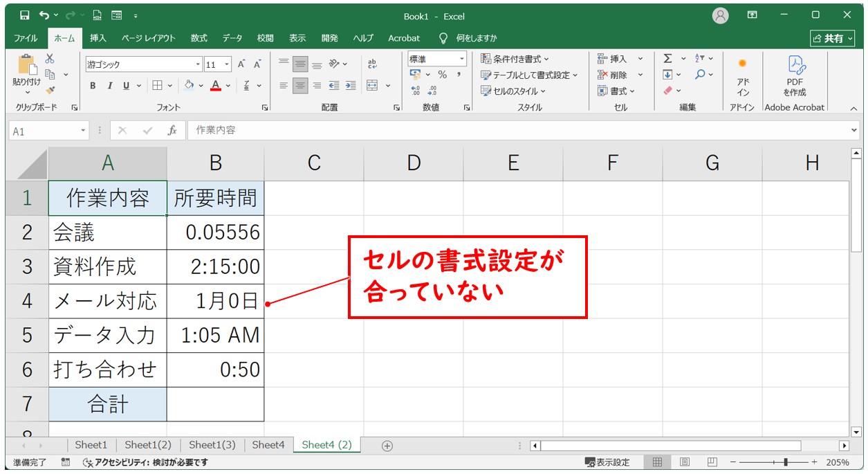Screen dimensions: 868x474
Task: Click the accounting number format icon
Action: click(x=416, y=75)
